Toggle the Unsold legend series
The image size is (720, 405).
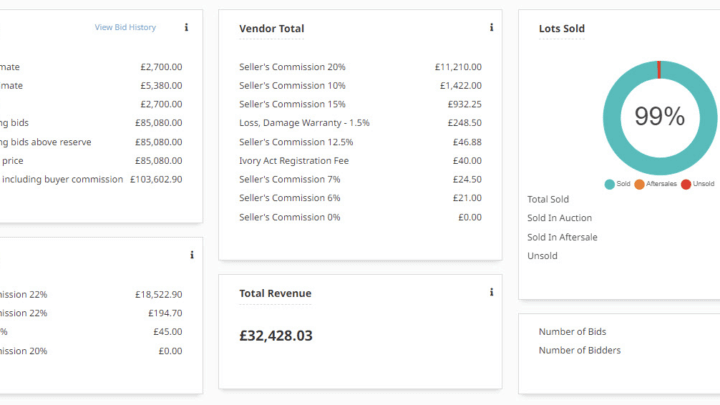pyautogui.click(x=702, y=184)
